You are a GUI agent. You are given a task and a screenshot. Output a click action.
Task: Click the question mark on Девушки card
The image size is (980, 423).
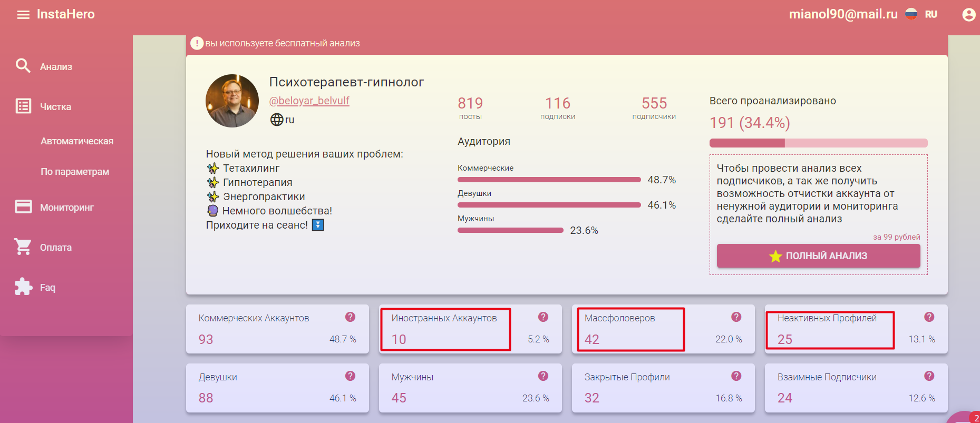coord(350,376)
